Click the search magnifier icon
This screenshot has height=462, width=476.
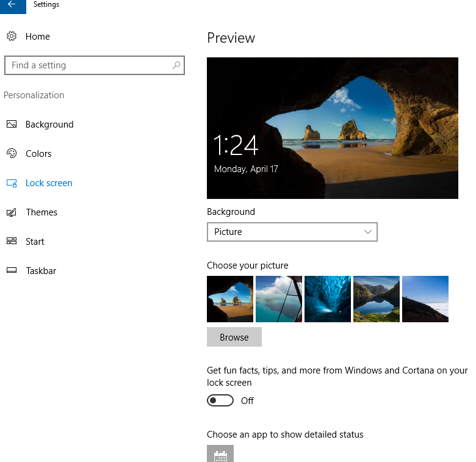point(176,65)
